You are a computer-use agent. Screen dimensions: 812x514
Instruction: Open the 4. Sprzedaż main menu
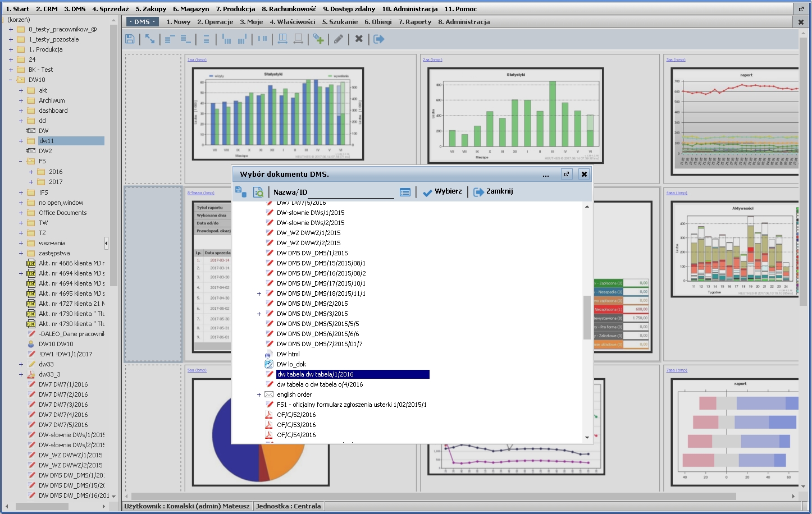coord(111,9)
